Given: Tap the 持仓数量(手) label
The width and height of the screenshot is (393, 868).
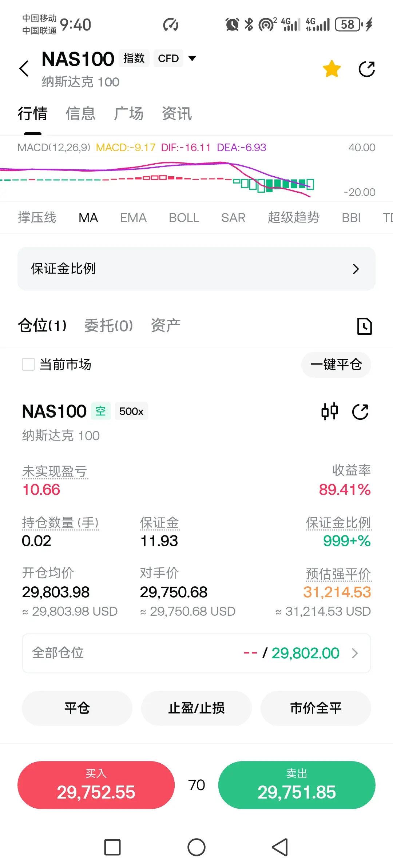Looking at the screenshot, I should (60, 523).
